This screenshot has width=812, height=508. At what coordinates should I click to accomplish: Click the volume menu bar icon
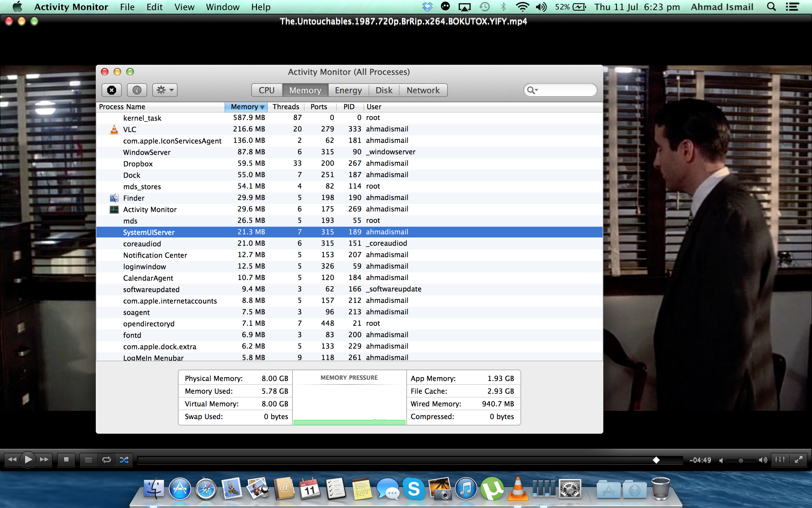point(541,7)
